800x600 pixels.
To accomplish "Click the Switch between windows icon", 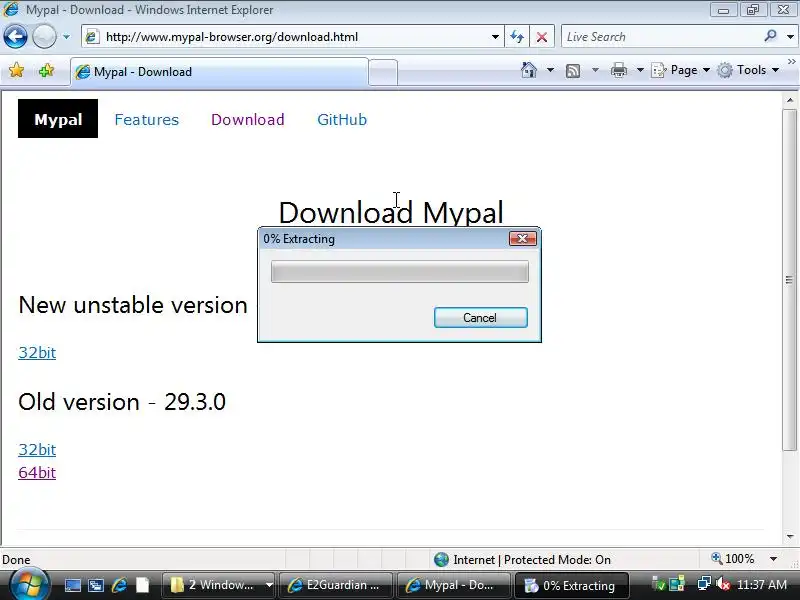I will pos(96,585).
